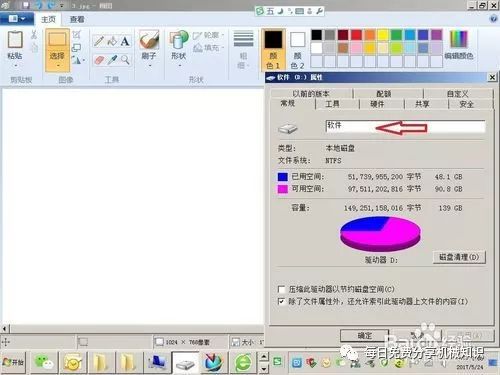Select the Magnifier tool
Screen dimensions: 500x375
click(x=125, y=60)
